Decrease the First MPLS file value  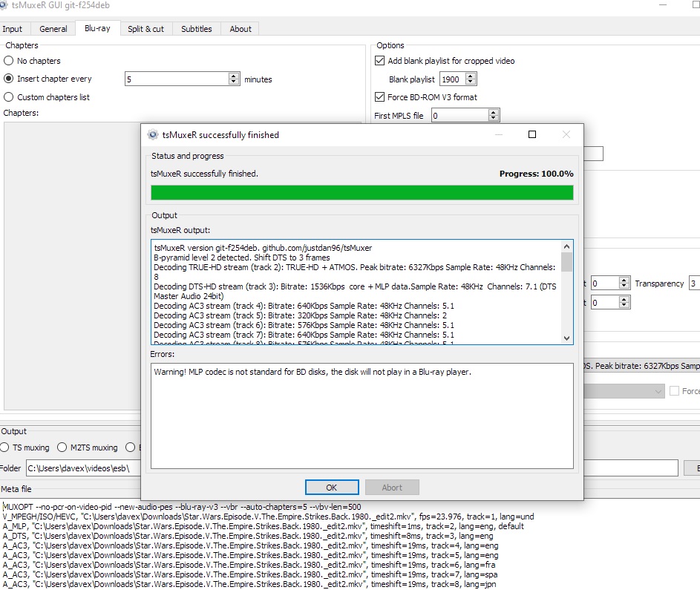494,118
